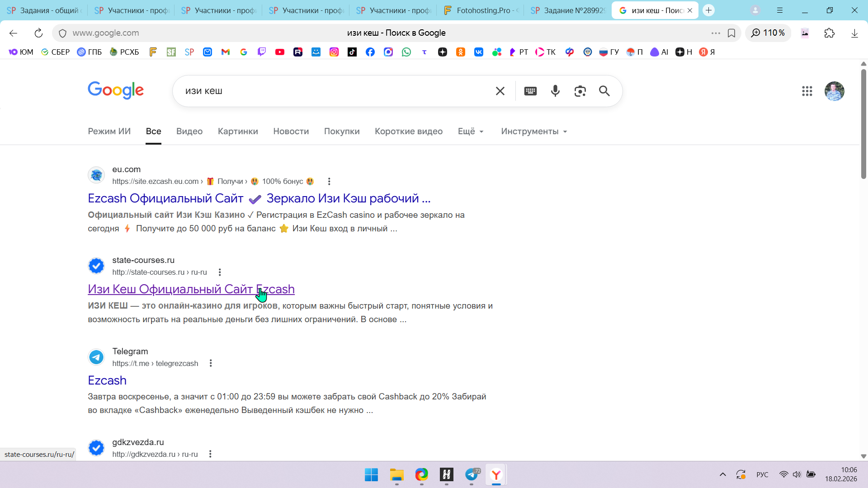This screenshot has width=868, height=488.
Task: Open the Ezcash Telegram result link
Action: (107, 380)
